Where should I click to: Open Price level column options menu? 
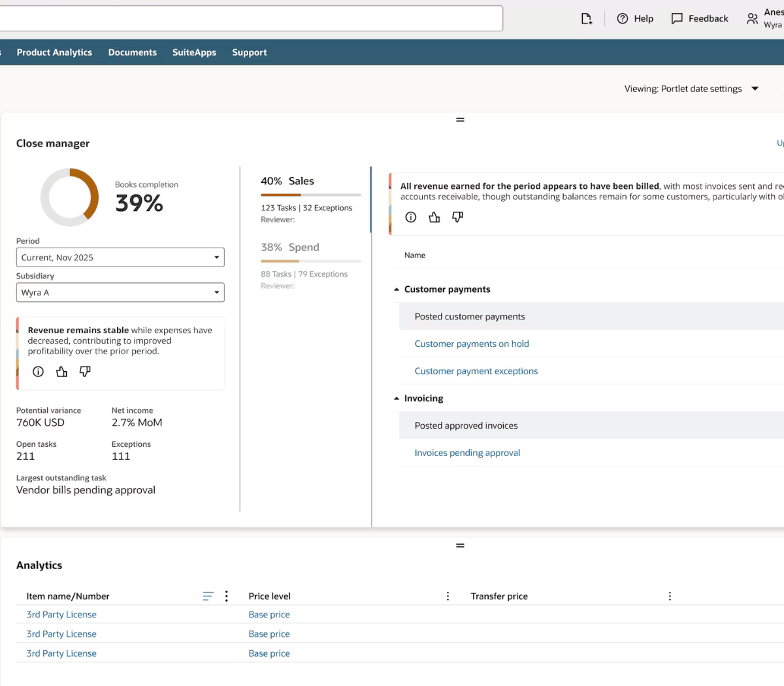click(448, 596)
